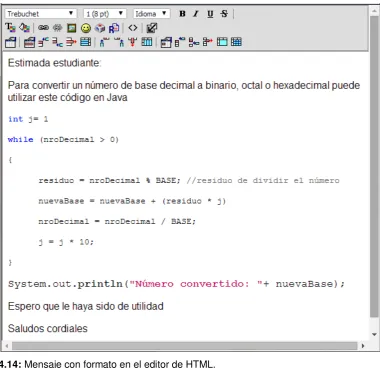380x368 pixels.
Task: Click the 'Saludos cordiales' closing line
Action: click(48, 328)
